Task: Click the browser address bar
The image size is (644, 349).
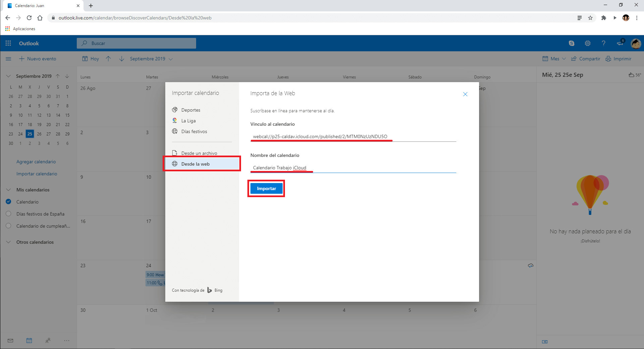Action: coord(312,18)
